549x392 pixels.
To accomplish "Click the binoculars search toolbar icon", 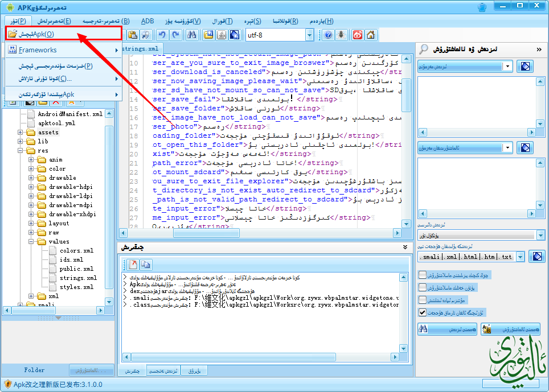I will point(191,35).
